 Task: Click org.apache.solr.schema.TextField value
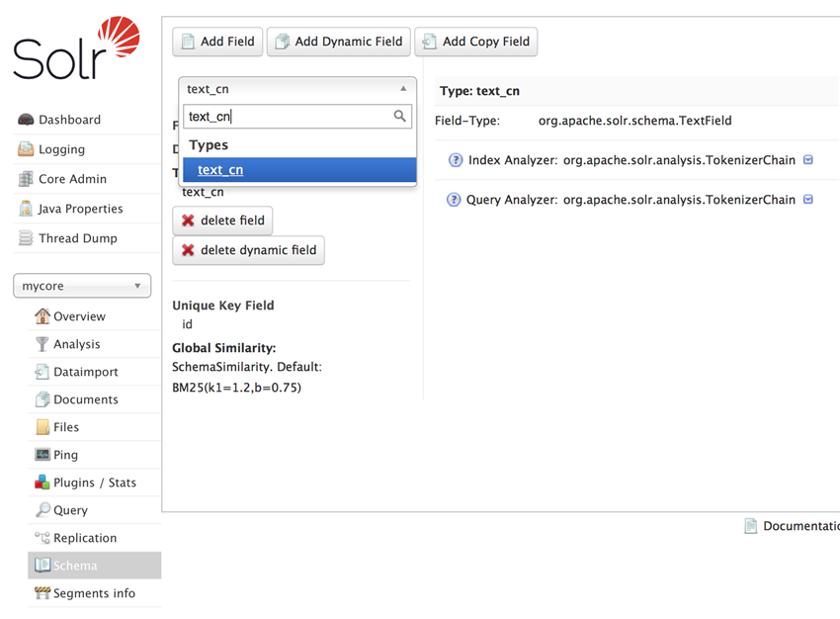(x=634, y=121)
